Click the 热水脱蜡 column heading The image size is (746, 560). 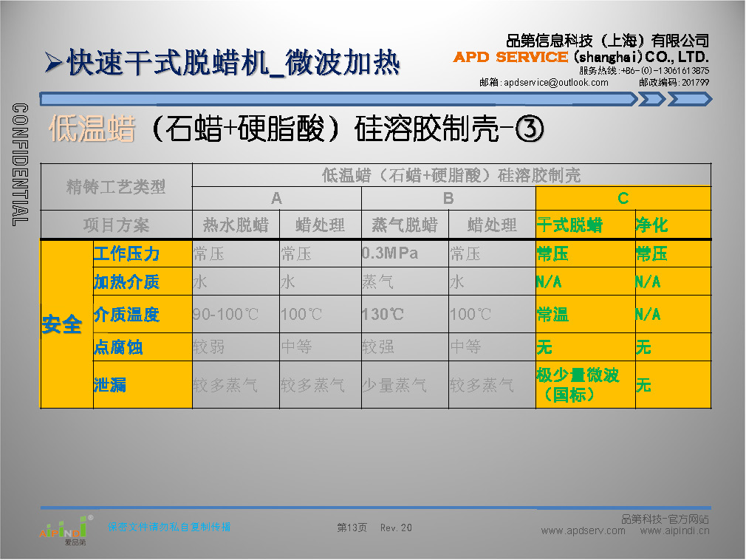[236, 225]
